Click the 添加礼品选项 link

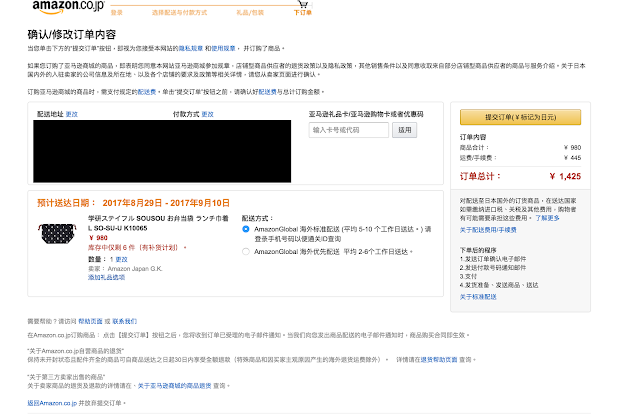click(x=107, y=277)
